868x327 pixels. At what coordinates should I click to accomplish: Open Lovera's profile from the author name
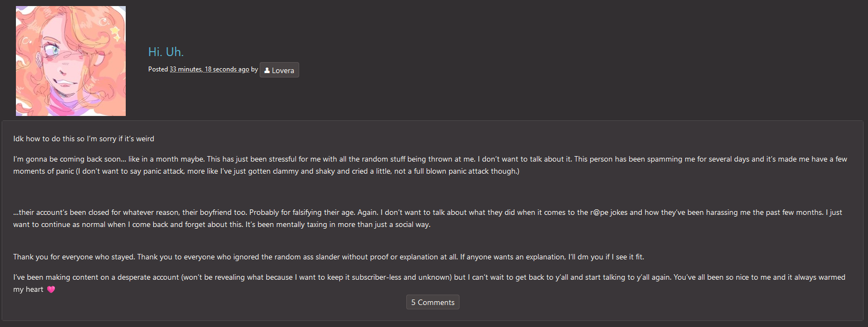pyautogui.click(x=283, y=70)
